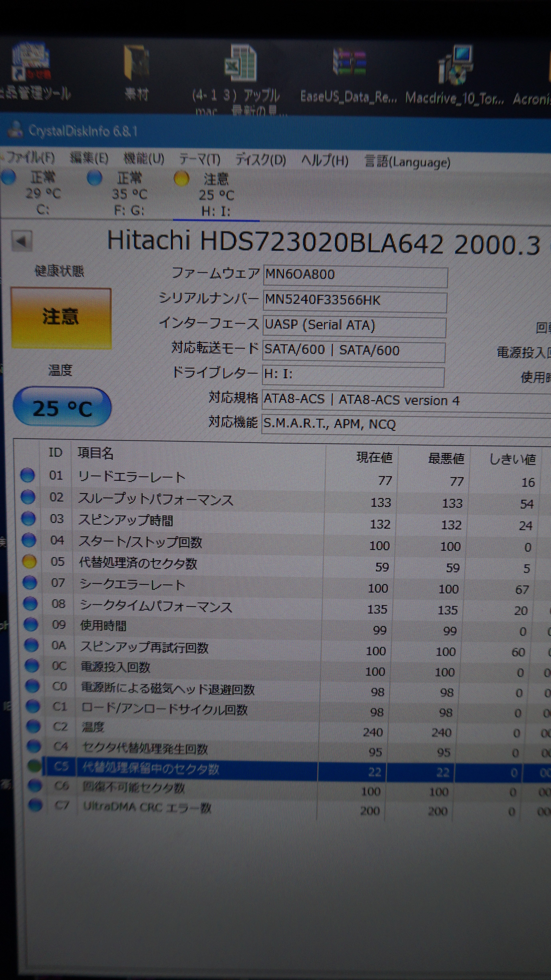The image size is (551, 980).
Task: Open the ディスク(D) menu
Action: click(261, 160)
